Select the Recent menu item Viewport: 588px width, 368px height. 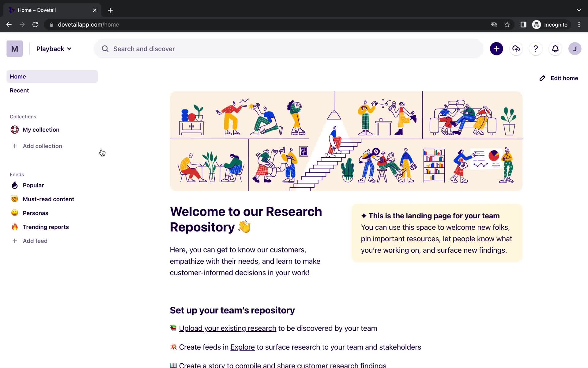pyautogui.click(x=19, y=90)
